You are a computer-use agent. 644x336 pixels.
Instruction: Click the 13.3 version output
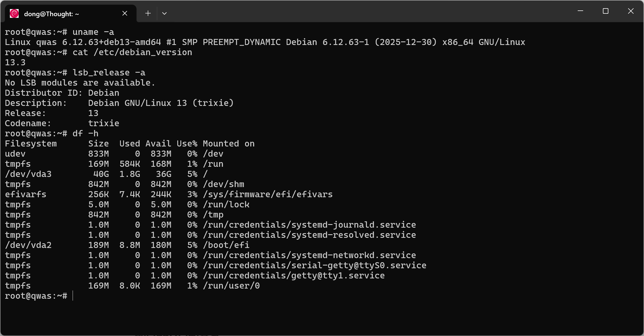point(15,62)
